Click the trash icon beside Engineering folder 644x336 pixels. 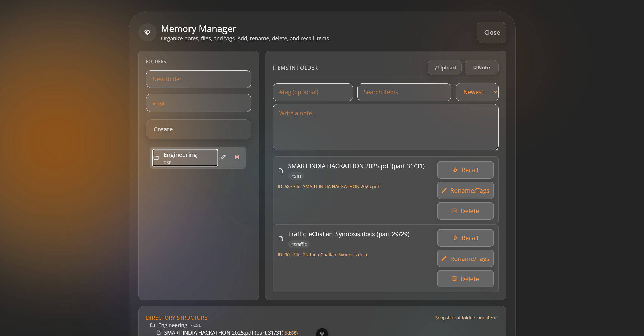pyautogui.click(x=237, y=157)
